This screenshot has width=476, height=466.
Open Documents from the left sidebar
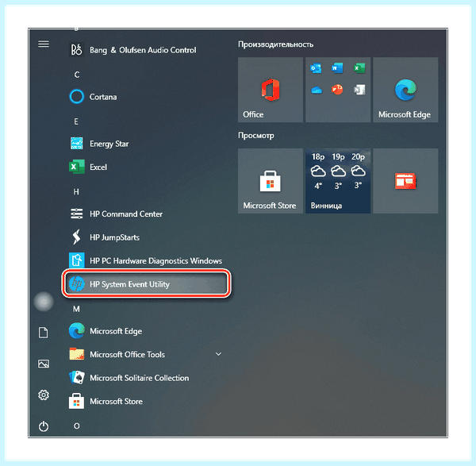pyautogui.click(x=44, y=333)
